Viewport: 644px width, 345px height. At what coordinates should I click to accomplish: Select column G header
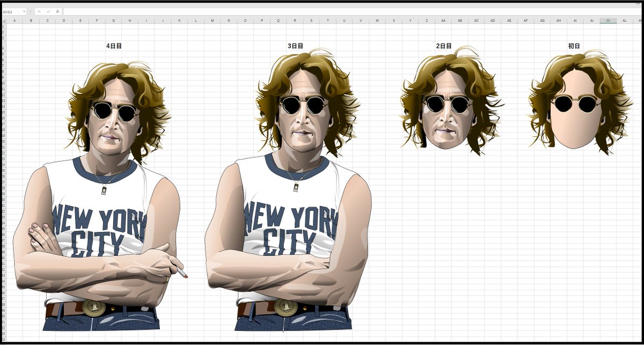click(113, 21)
